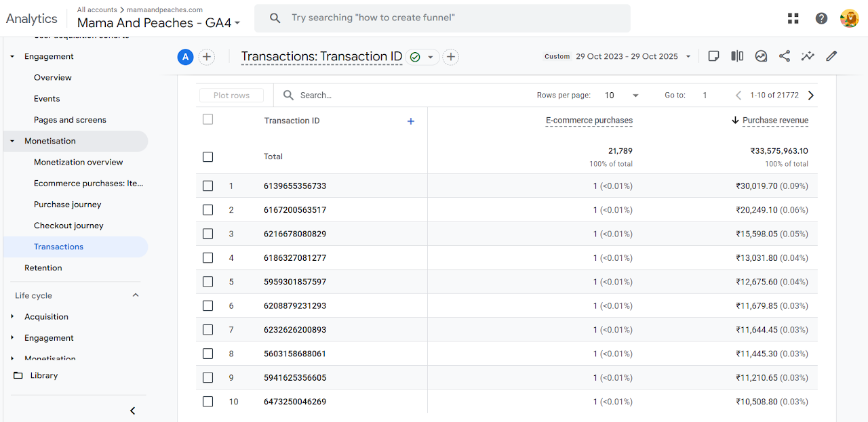Click the Plot rows button
Screen dimensions: 868x422
coord(231,96)
